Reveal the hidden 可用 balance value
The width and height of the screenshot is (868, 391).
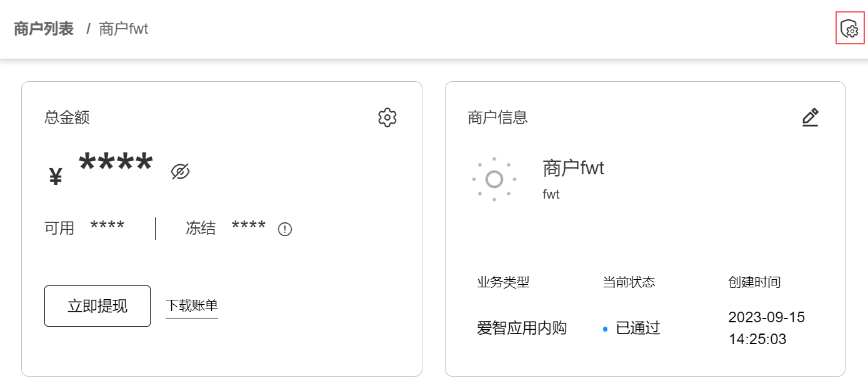click(x=107, y=228)
